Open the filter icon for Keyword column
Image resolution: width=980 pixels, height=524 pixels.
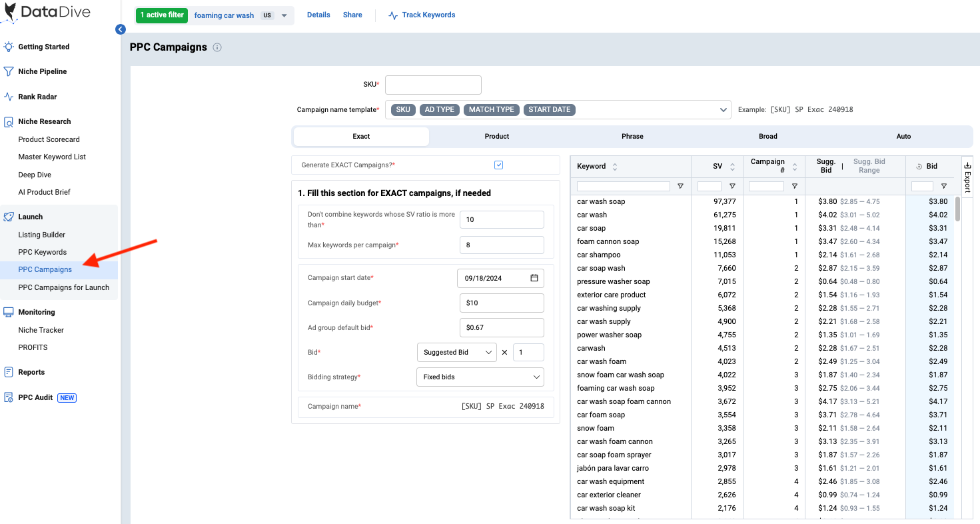[680, 187]
